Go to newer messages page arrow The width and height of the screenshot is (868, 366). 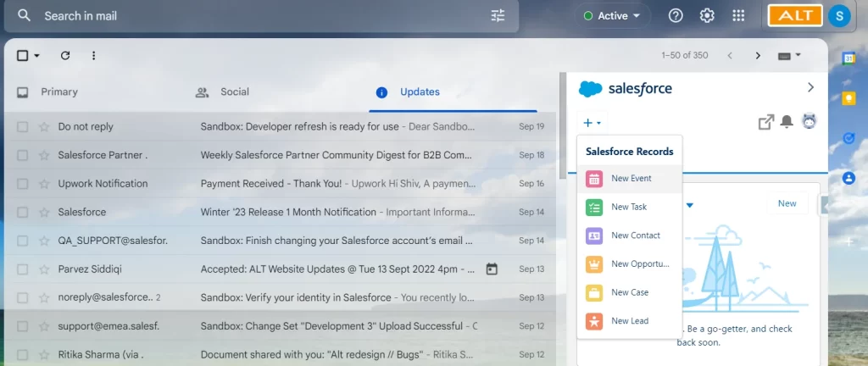[x=730, y=55]
